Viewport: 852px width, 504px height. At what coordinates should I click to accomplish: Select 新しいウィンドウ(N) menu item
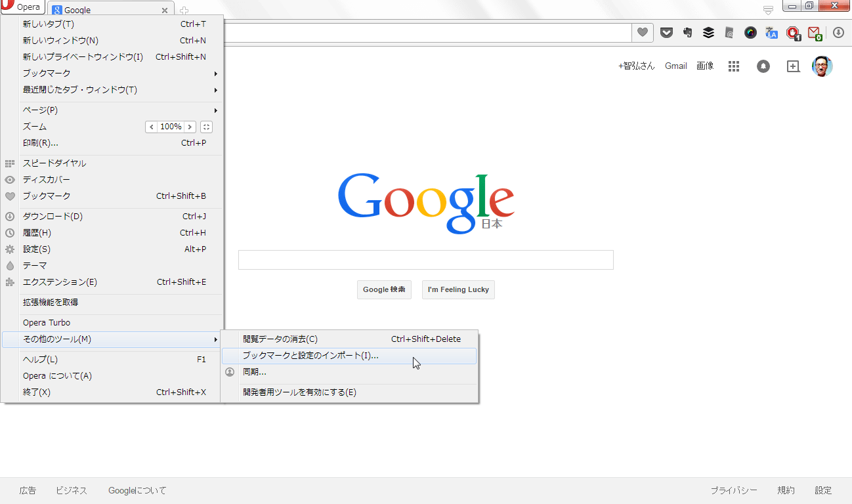click(x=112, y=40)
